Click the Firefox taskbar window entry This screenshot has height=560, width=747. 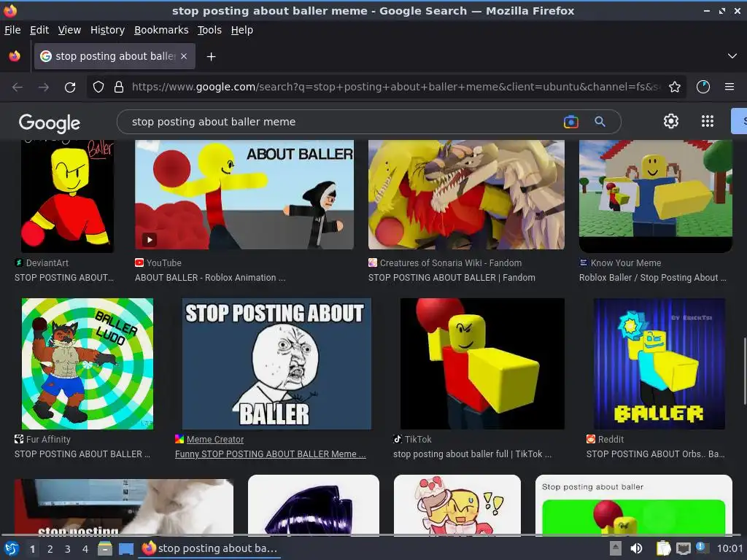210,548
